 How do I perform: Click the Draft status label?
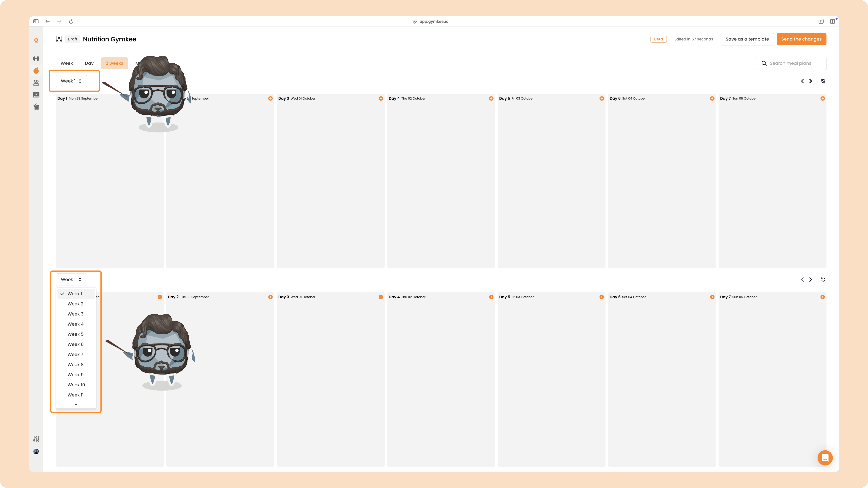tap(72, 39)
